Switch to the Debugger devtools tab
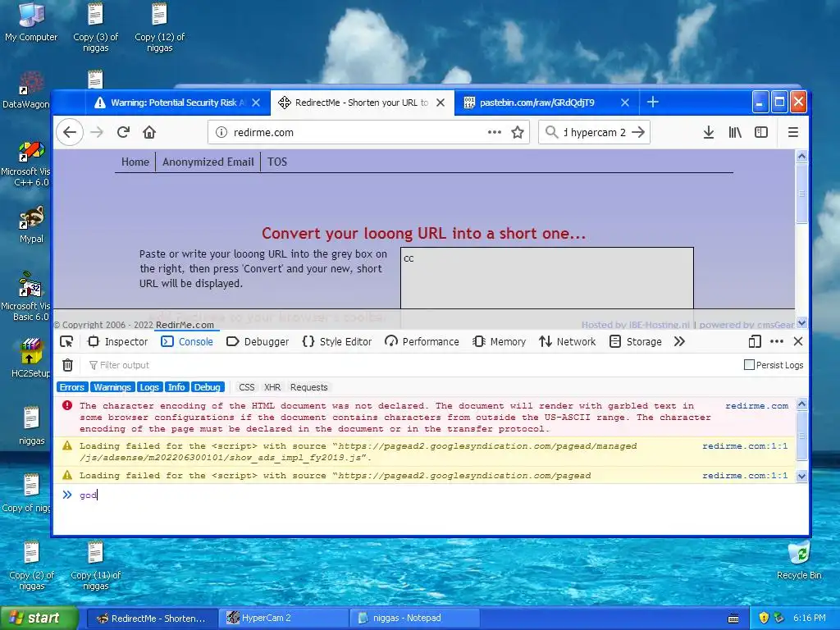The width and height of the screenshot is (840, 630). click(x=258, y=342)
